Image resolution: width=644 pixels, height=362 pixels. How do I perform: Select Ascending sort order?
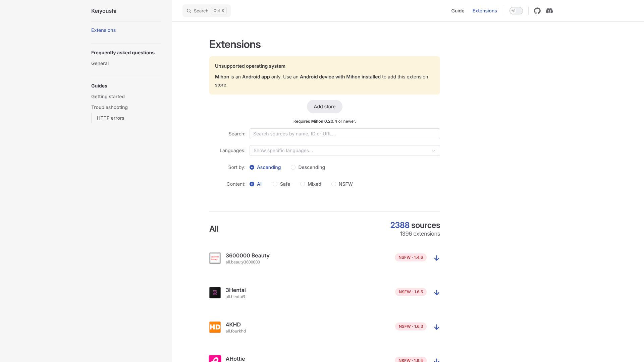click(265, 167)
